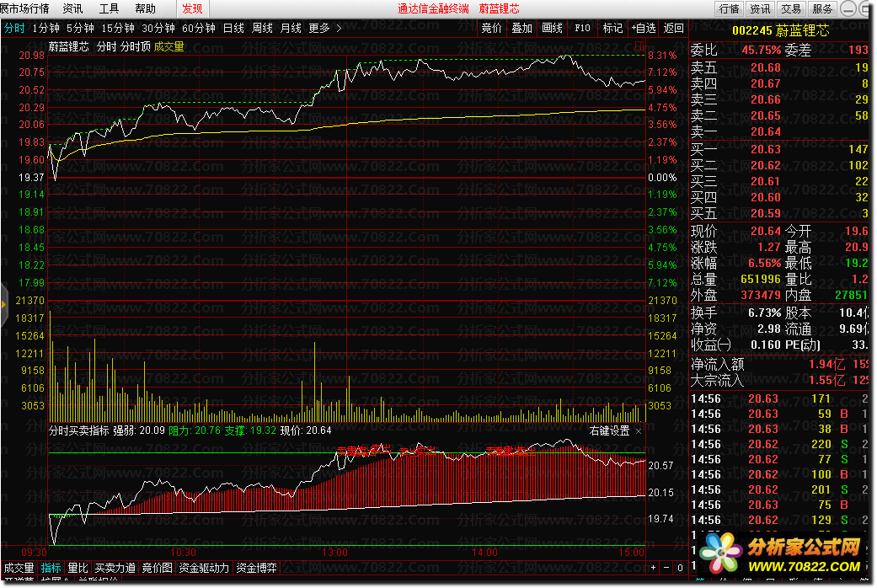Open the 资讯 menu in the menu bar
The image size is (877, 588).
pos(72,8)
